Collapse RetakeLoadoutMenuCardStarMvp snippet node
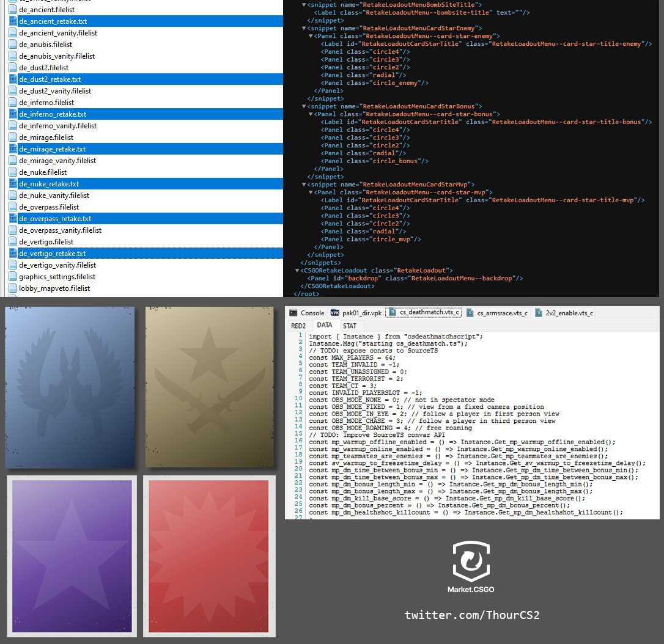 pyautogui.click(x=304, y=185)
